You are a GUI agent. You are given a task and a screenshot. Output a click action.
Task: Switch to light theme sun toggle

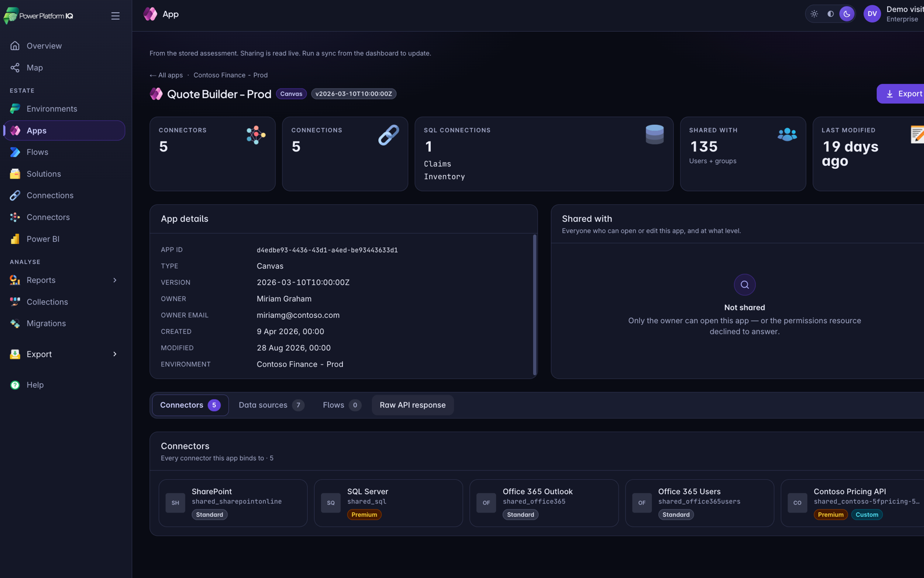(814, 14)
